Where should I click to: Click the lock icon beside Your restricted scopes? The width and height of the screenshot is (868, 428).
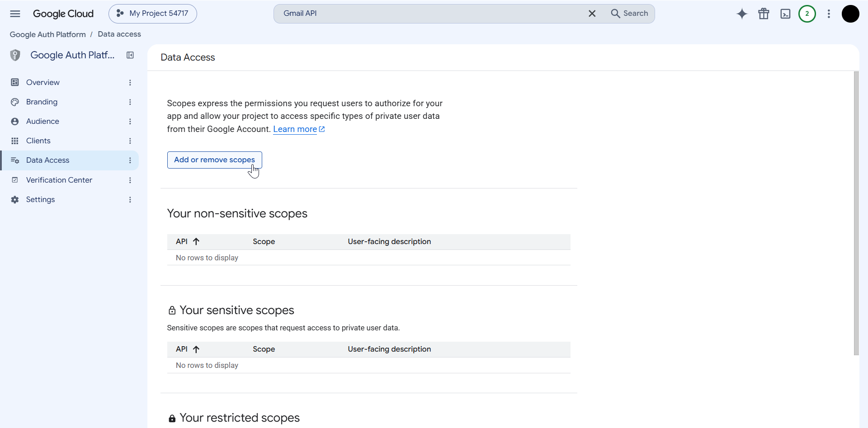pyautogui.click(x=172, y=418)
